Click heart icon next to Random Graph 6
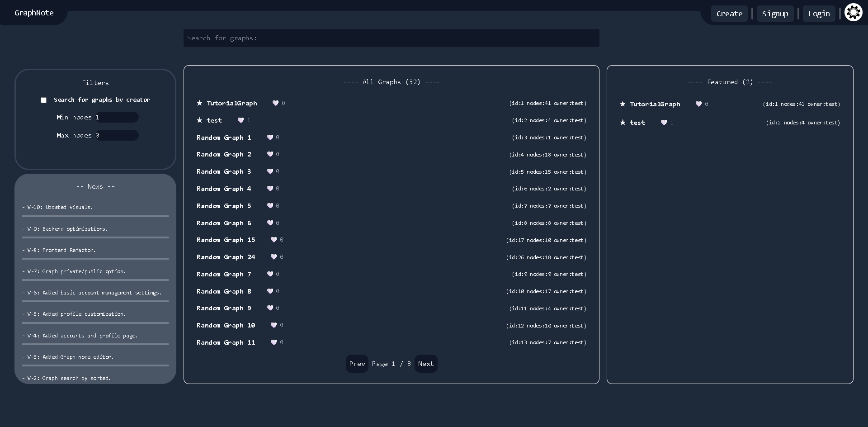 click(270, 223)
